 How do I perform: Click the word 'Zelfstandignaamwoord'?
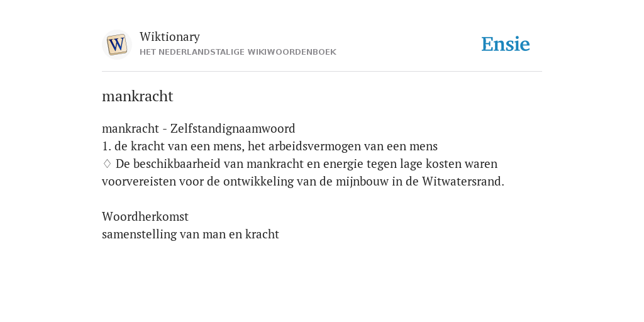(233, 128)
